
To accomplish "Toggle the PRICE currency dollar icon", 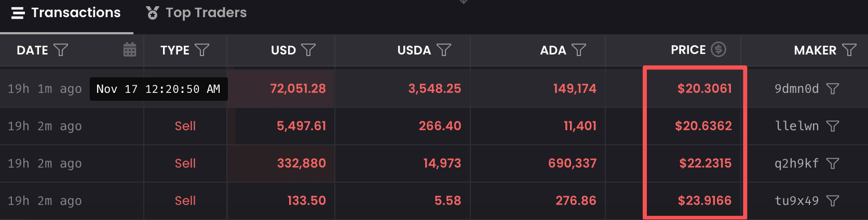I will pyautogui.click(x=718, y=50).
